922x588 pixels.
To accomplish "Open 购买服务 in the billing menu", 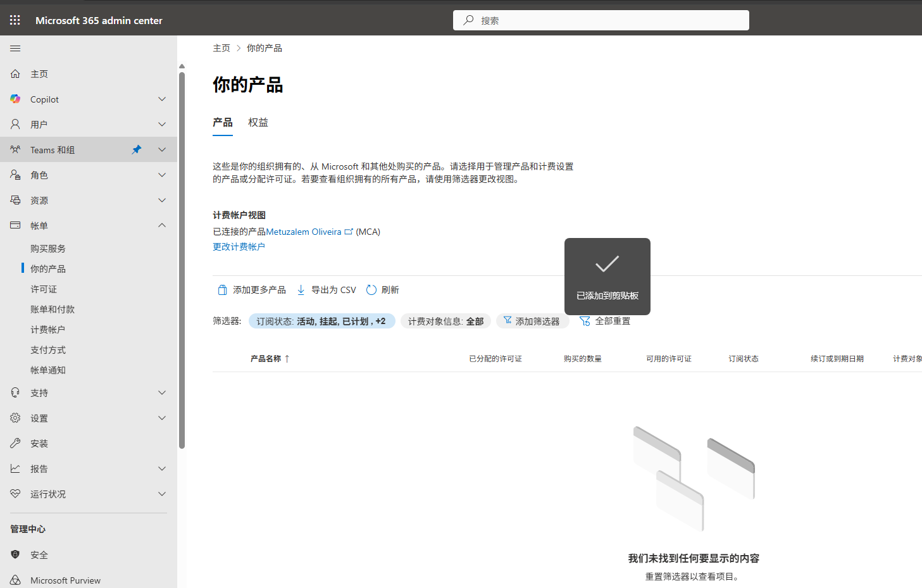I will click(x=48, y=249).
